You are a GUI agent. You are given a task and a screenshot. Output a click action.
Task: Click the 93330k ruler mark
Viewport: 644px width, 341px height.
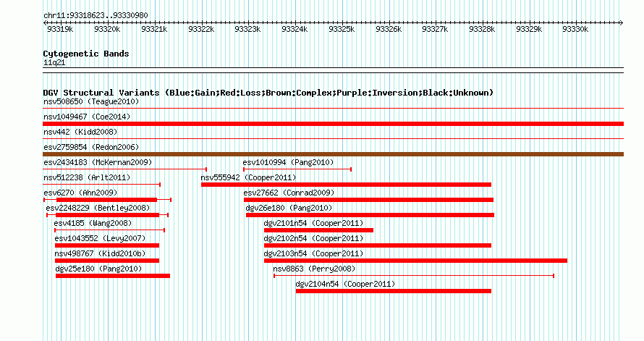coord(575,29)
